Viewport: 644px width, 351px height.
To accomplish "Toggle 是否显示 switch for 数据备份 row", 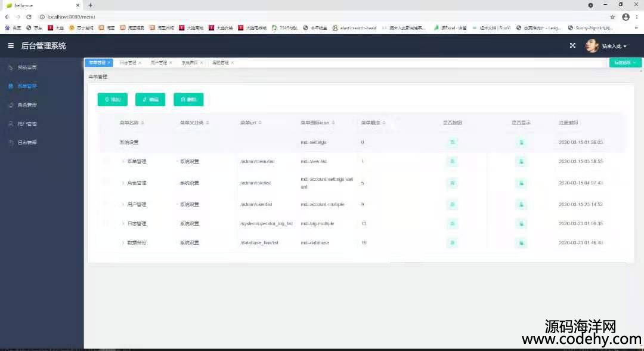I will 521,243.
